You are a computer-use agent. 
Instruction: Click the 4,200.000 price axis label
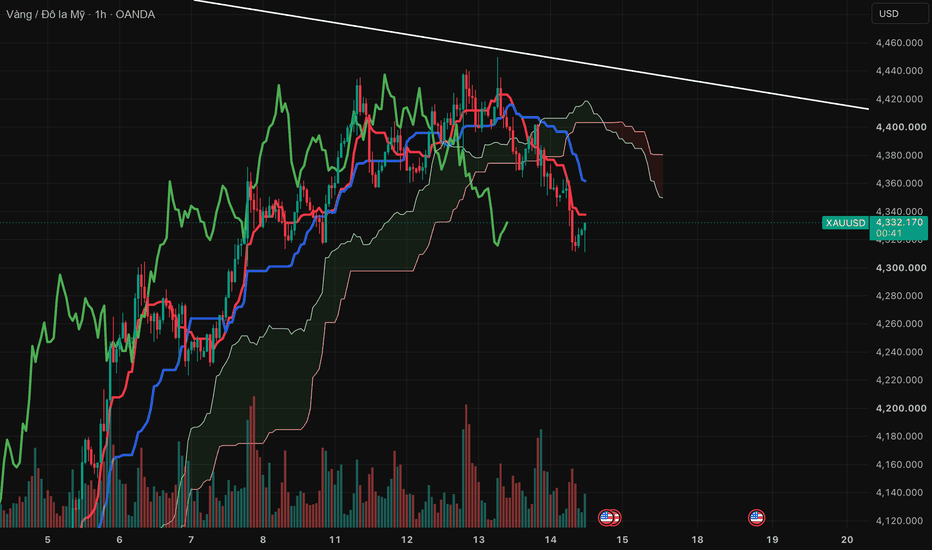900,408
